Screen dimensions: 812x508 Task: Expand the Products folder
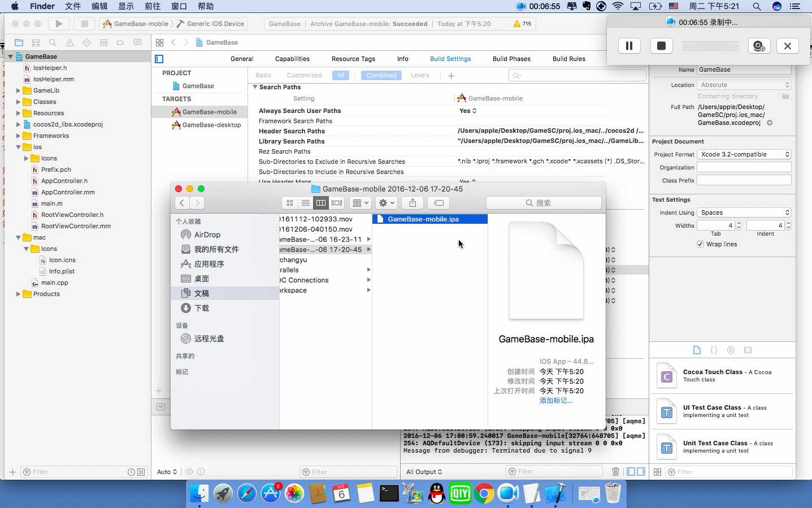tap(18, 294)
